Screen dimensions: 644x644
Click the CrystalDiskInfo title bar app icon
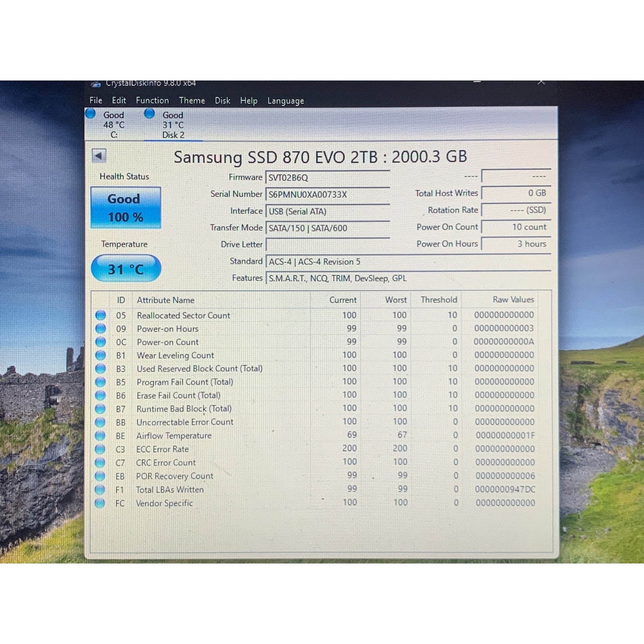click(95, 84)
